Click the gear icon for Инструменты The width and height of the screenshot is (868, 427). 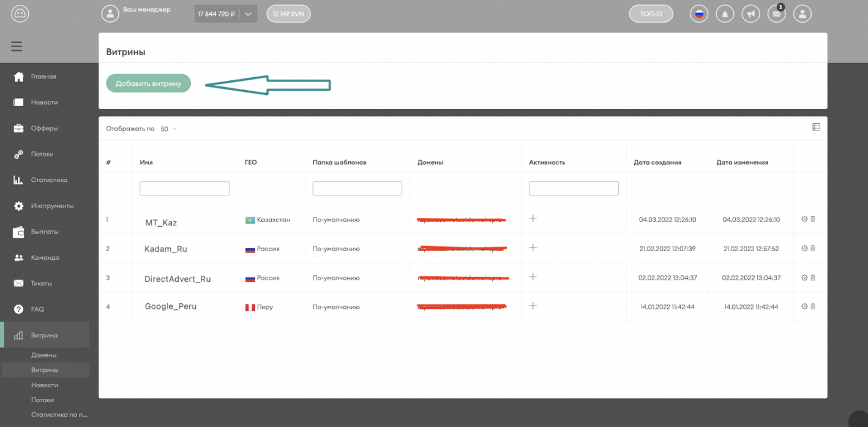(x=18, y=206)
